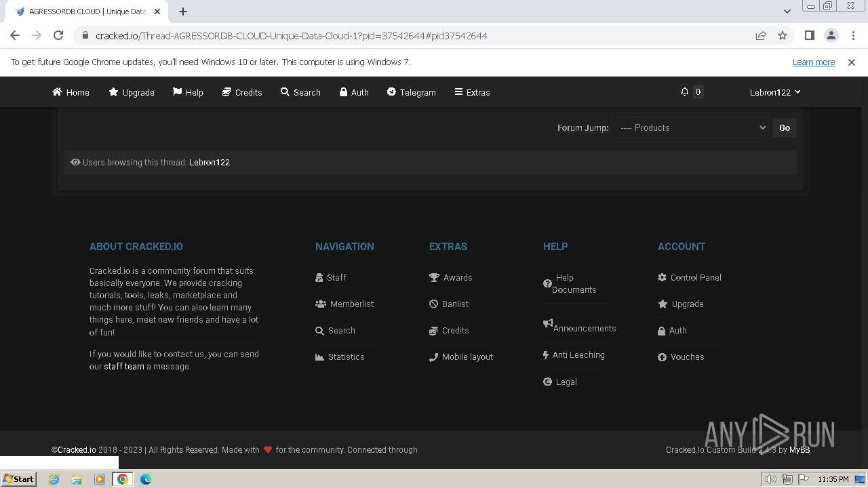Viewport: 868px width, 488px height.
Task: Open Auth in the top navbar
Action: (354, 92)
